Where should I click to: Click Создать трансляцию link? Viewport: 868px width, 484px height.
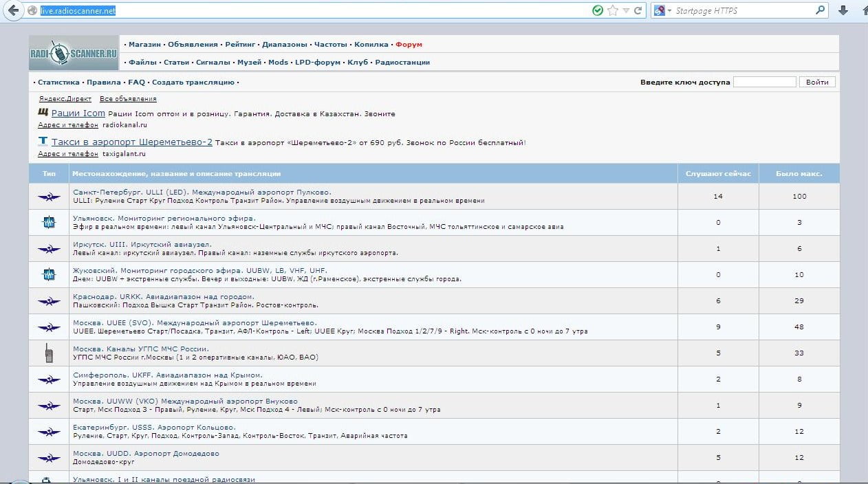[193, 82]
